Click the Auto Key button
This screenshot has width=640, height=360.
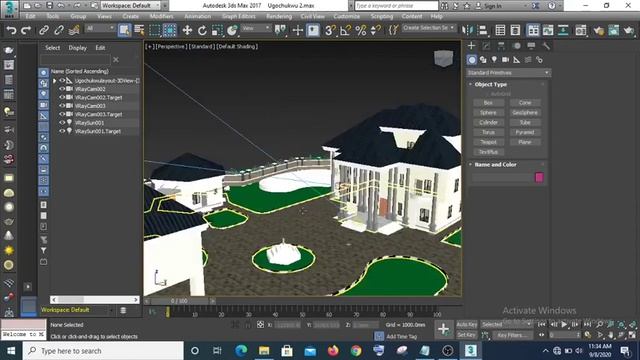467,324
